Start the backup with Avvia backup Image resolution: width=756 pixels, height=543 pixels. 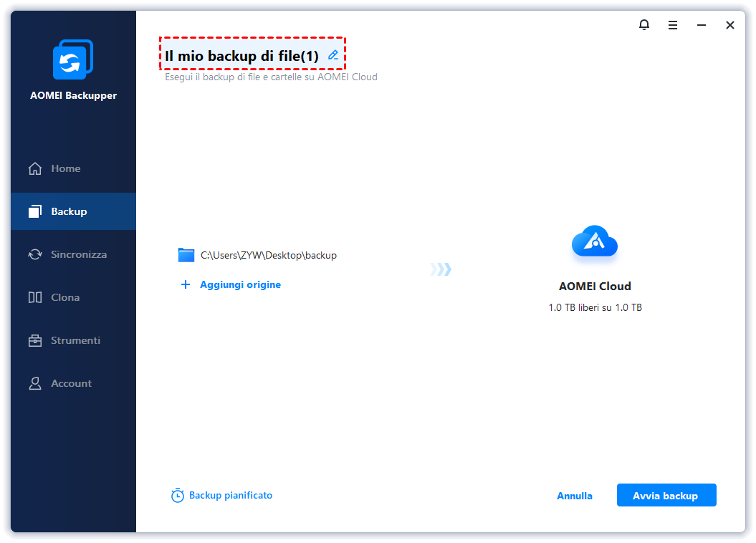point(666,495)
